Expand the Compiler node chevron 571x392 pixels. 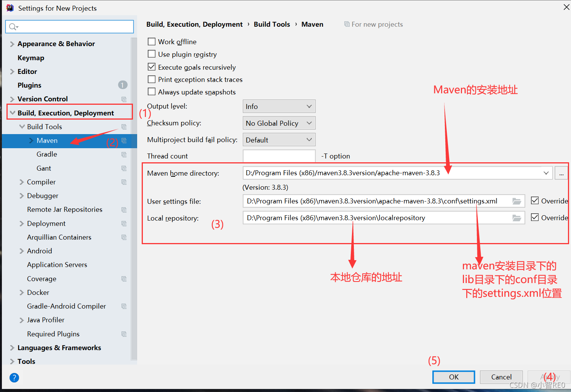click(22, 182)
